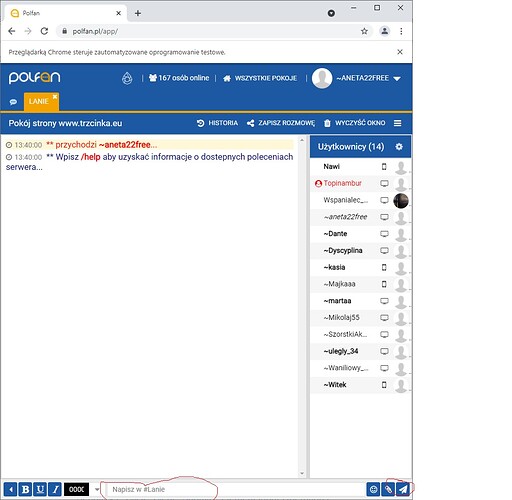
Task: Click the paperclip attachment icon
Action: point(388,489)
